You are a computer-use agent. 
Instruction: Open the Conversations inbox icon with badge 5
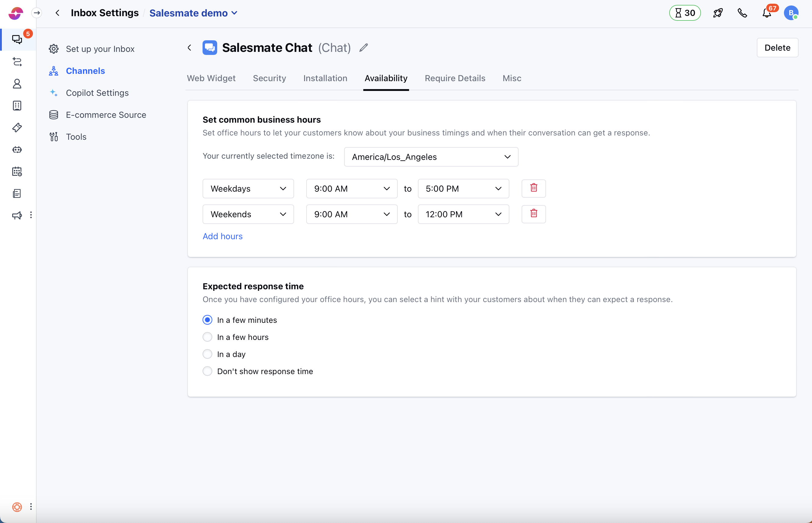click(17, 39)
